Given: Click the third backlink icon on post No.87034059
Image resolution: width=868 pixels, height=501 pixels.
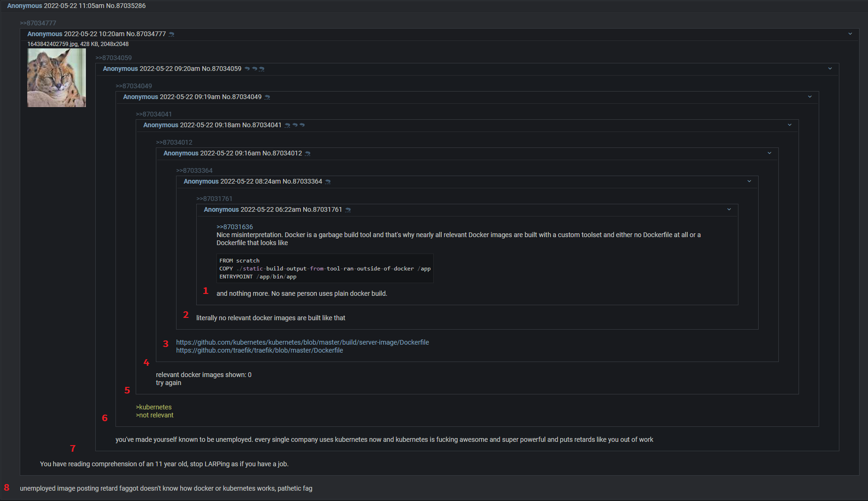Looking at the screenshot, I should click(262, 69).
